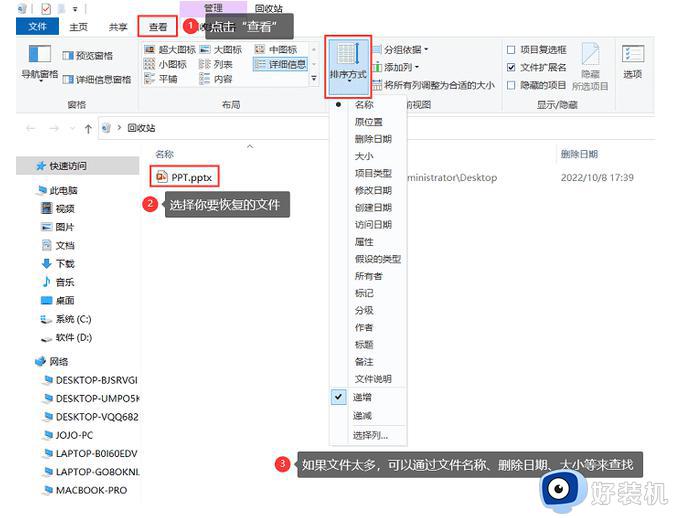
Task: Click the 名称 column header
Action: pyautogui.click(x=164, y=154)
